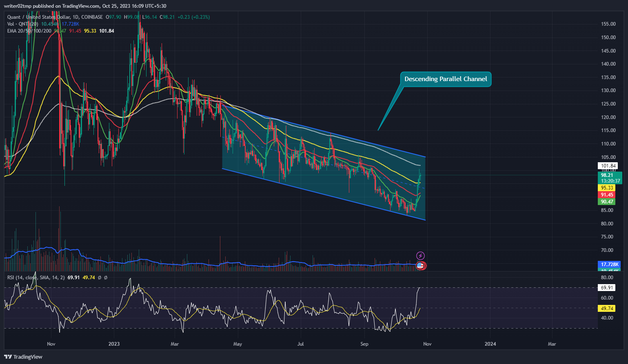Click the Vol · QNT (20) indicator legend
Viewport: 628px width, 364px height.
pos(23,24)
